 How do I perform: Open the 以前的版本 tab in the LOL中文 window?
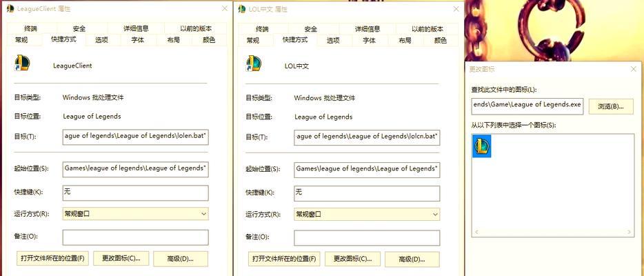pyautogui.click(x=427, y=29)
